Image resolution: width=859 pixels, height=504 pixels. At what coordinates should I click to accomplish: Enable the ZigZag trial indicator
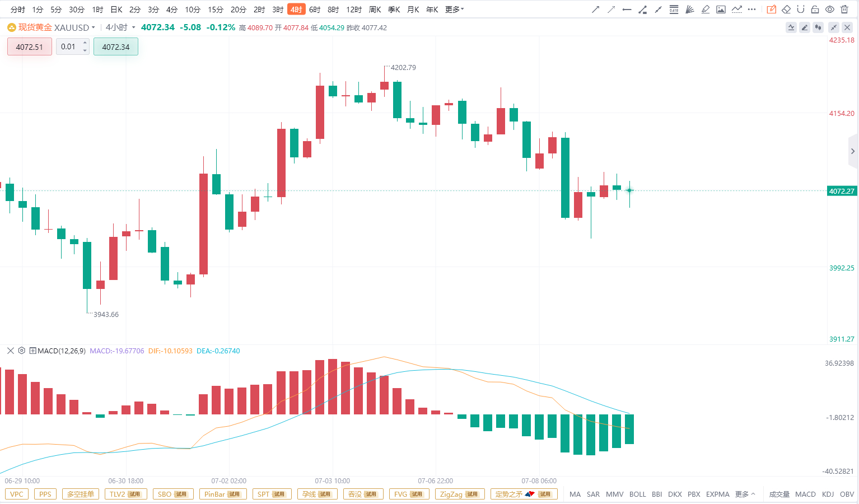(459, 494)
